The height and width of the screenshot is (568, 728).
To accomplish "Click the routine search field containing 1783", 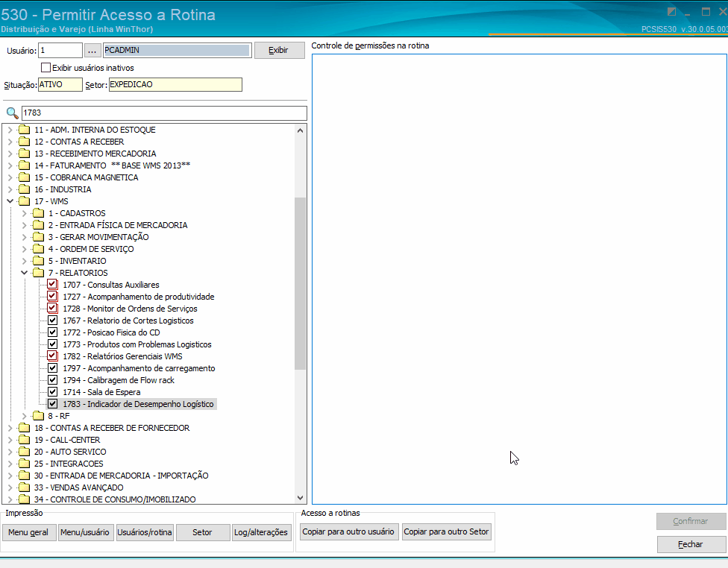I will pyautogui.click(x=164, y=113).
